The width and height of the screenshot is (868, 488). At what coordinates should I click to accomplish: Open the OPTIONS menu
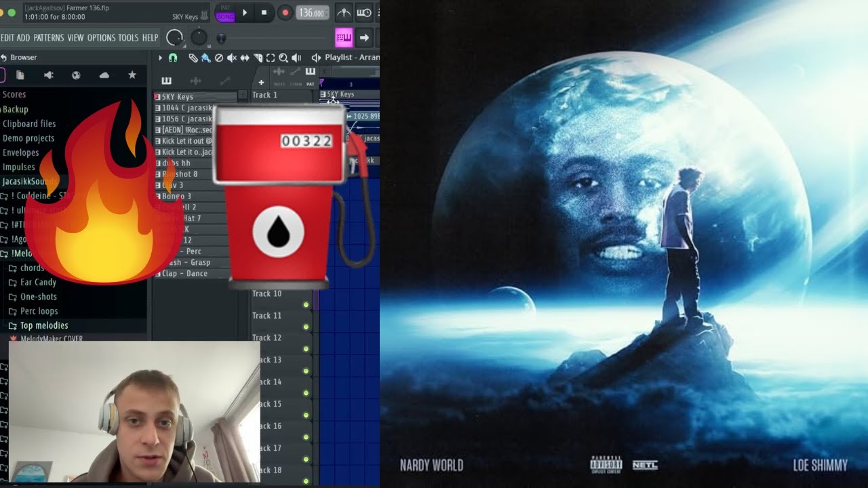click(x=101, y=38)
